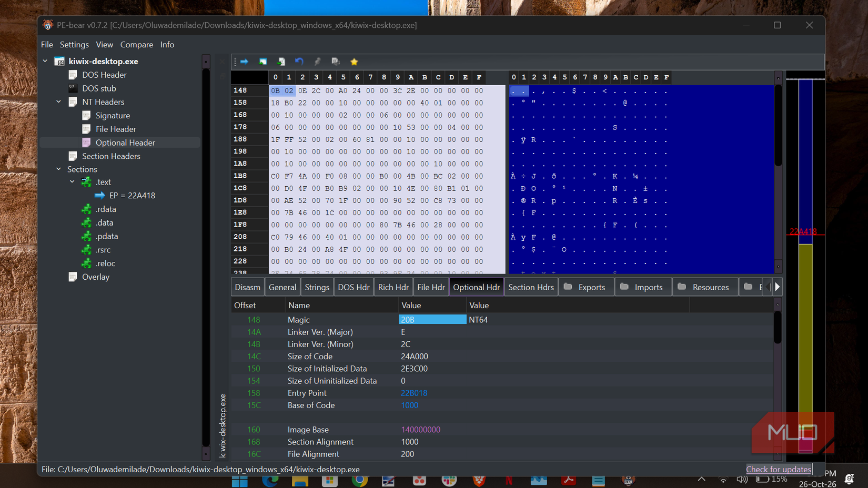Collapse the .text section node

[72, 182]
